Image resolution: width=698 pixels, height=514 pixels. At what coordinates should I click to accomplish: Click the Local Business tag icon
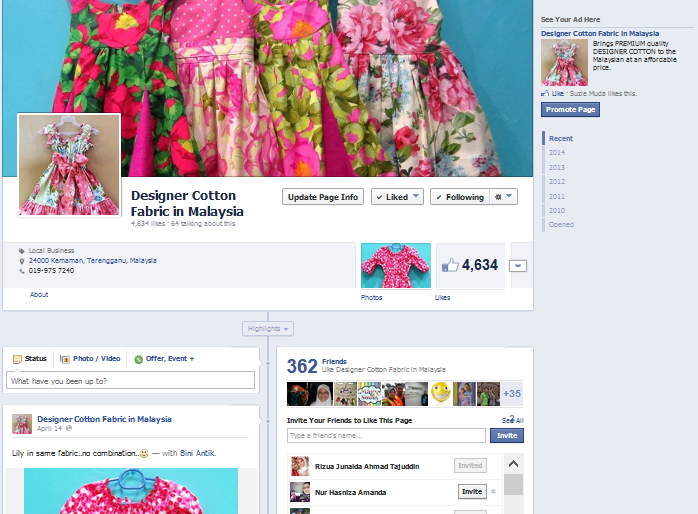click(22, 251)
